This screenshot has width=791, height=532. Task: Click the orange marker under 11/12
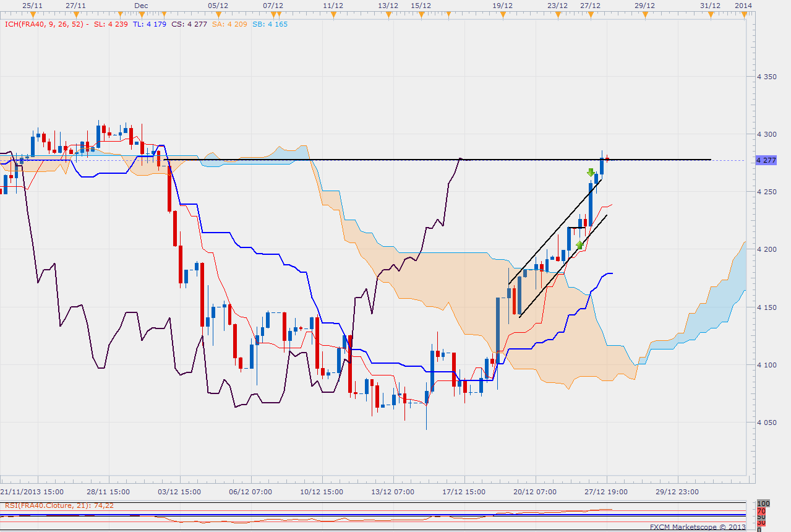tap(333, 14)
